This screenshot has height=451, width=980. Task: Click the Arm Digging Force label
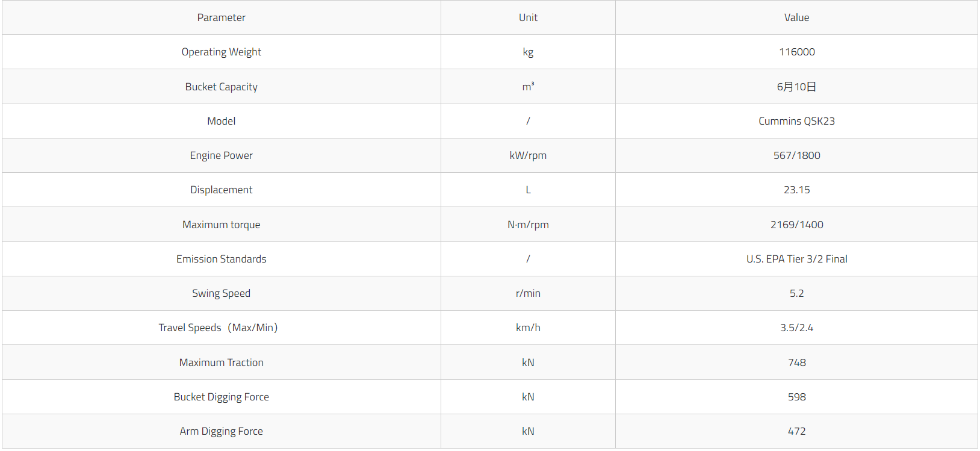(221, 431)
